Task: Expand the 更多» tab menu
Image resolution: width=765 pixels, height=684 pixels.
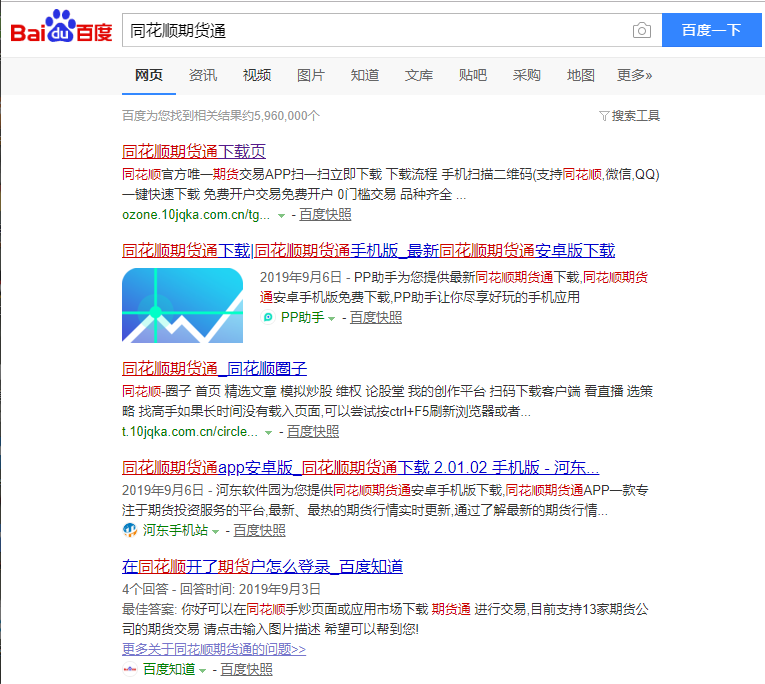Action: click(634, 75)
